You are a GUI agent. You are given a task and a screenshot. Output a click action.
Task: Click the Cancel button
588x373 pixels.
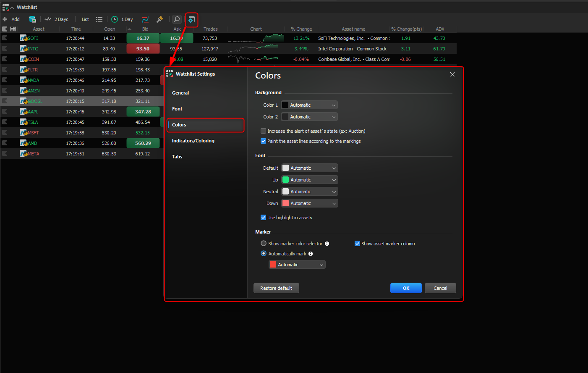point(440,288)
